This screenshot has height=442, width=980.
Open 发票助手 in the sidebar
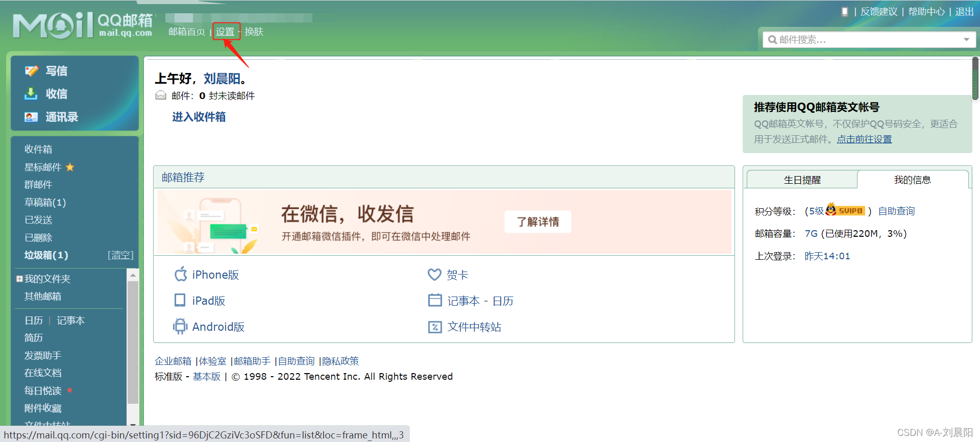43,355
